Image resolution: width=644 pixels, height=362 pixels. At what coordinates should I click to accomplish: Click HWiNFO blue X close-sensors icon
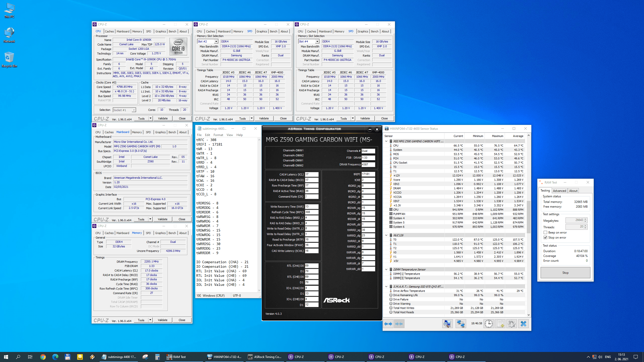tap(523, 324)
